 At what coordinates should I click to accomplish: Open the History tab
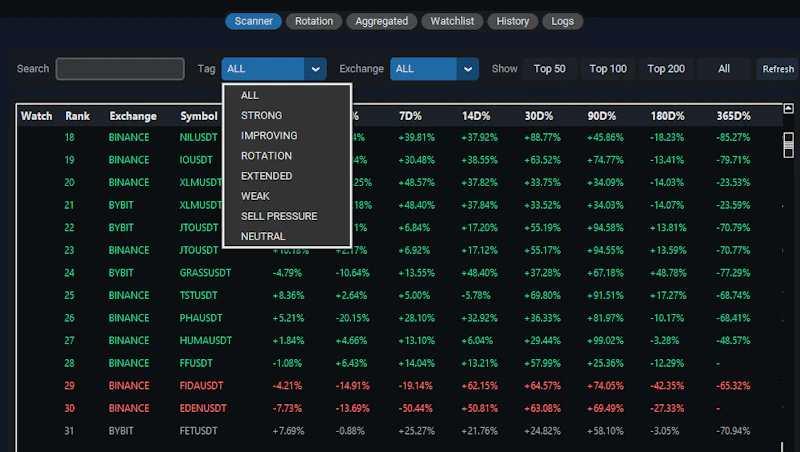513,21
